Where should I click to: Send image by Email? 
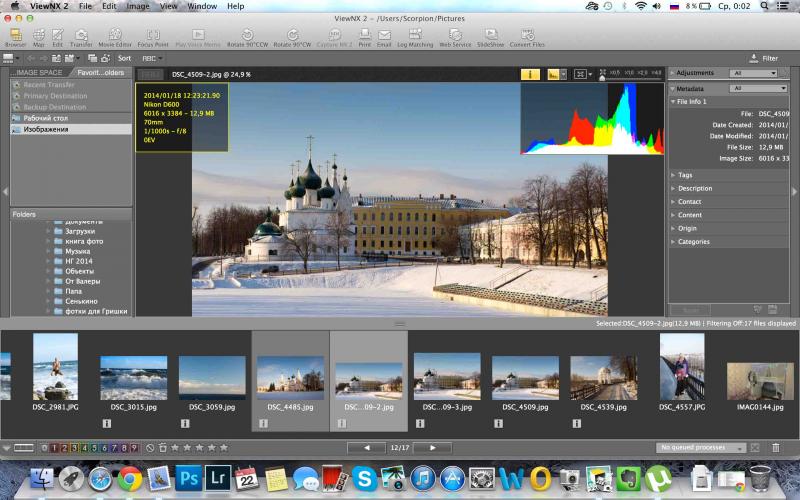(x=384, y=38)
